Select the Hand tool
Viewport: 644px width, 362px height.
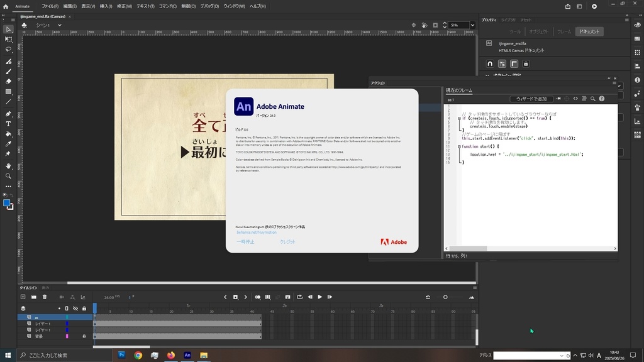click(8, 166)
